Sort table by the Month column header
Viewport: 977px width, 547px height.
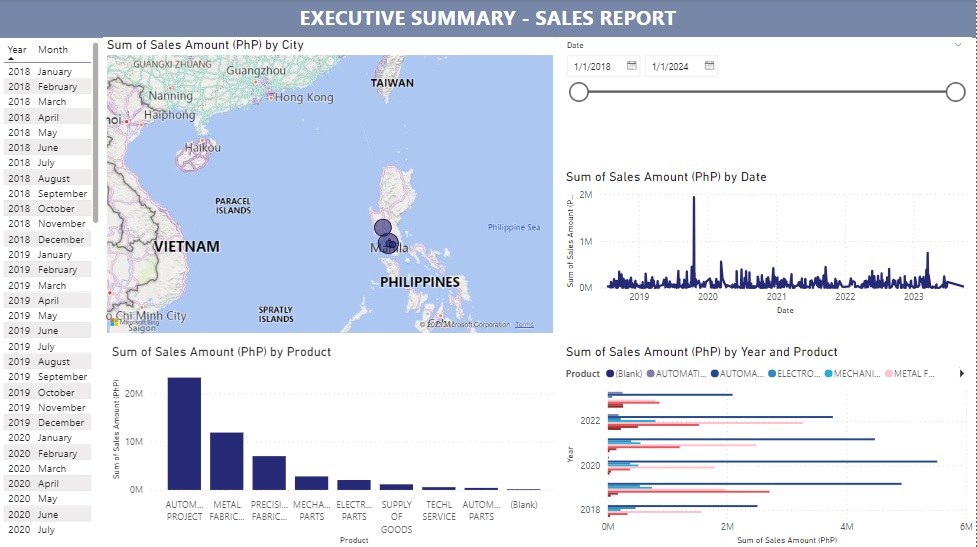click(x=53, y=50)
